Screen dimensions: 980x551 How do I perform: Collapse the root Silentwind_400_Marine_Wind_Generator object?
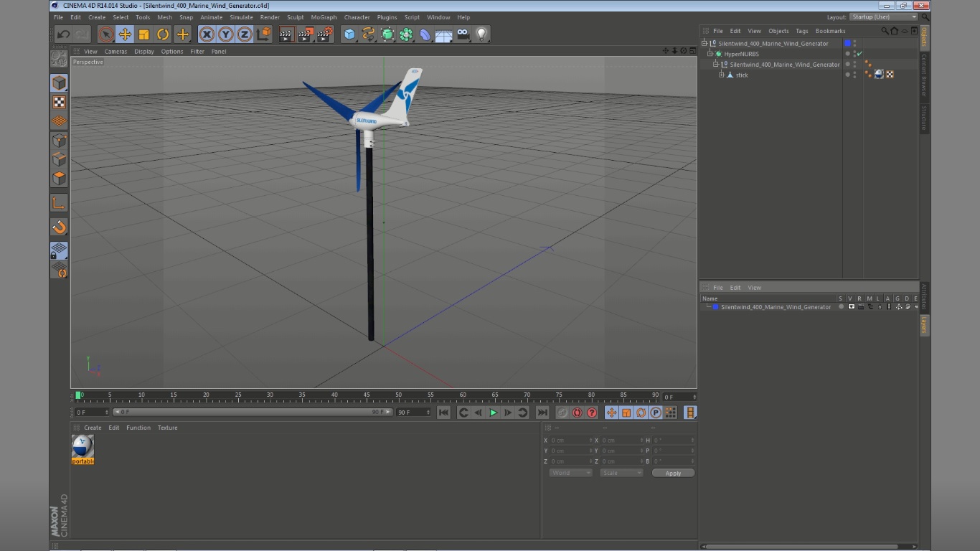(705, 44)
